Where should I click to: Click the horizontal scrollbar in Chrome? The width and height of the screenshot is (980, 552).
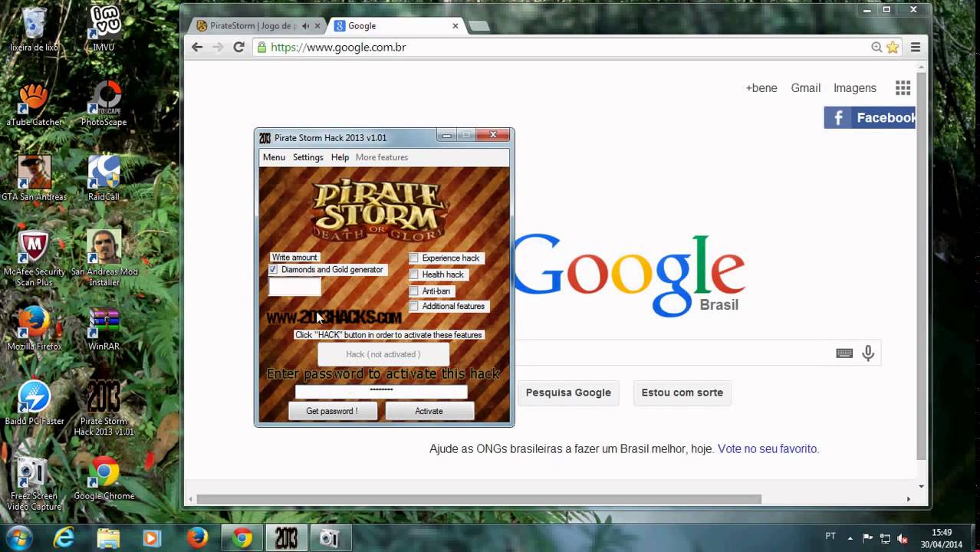(479, 499)
